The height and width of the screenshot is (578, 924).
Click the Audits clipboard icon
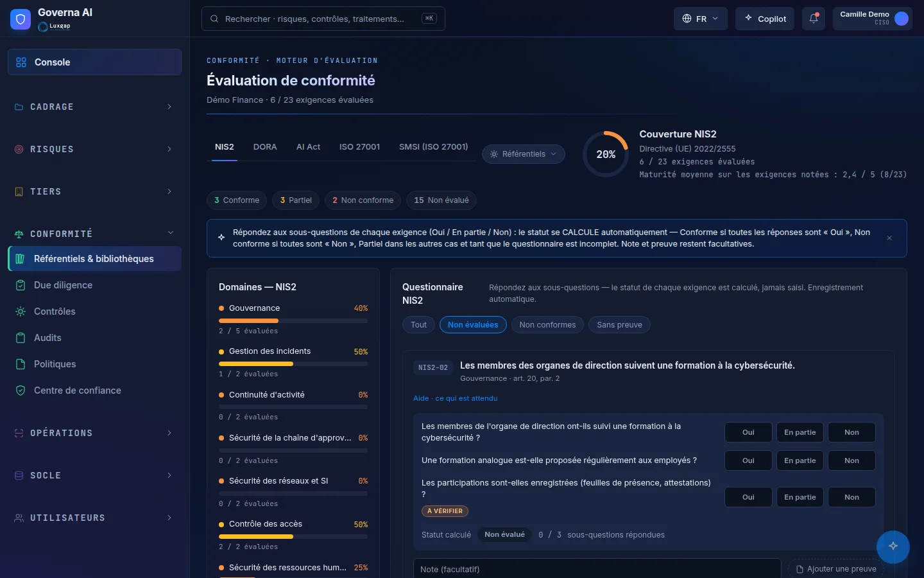click(x=21, y=338)
